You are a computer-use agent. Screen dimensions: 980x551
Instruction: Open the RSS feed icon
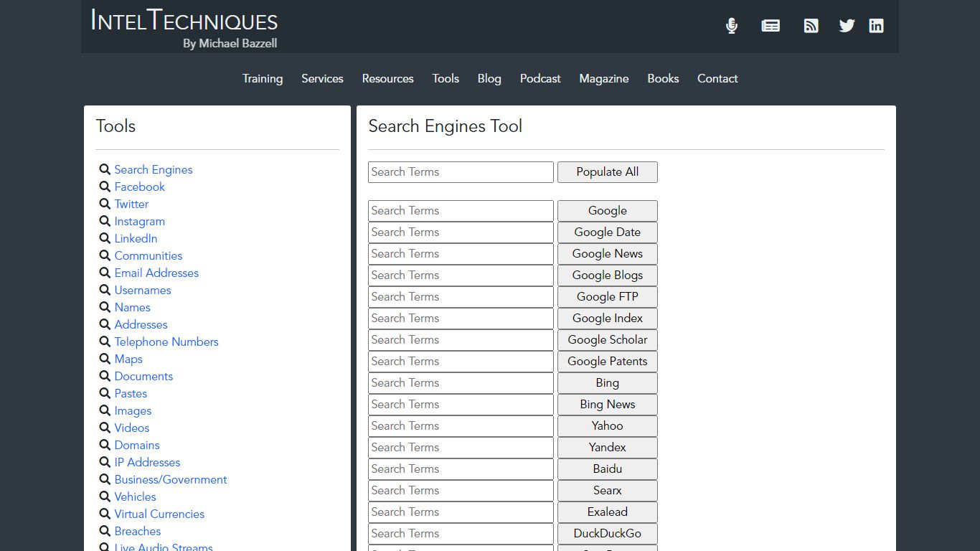[811, 26]
